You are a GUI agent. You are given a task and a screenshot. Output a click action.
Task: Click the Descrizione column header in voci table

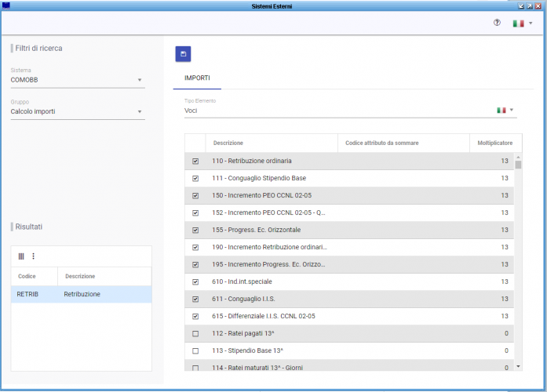click(x=272, y=143)
